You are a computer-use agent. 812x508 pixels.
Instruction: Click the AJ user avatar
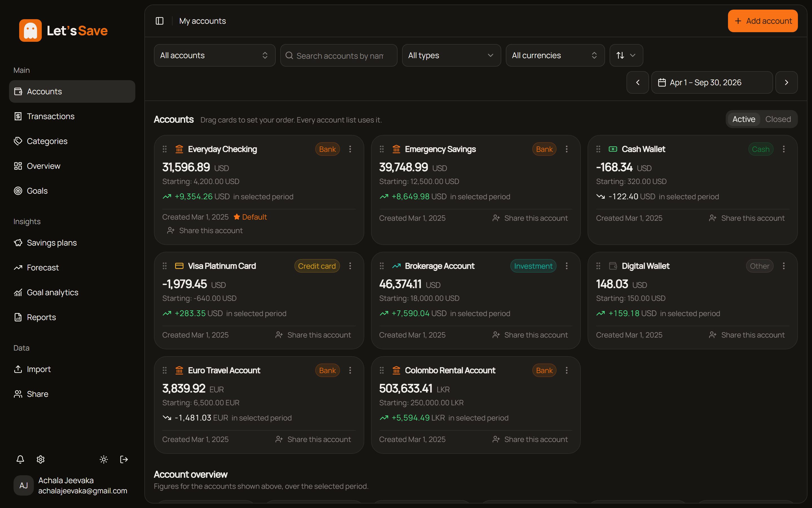[x=23, y=485]
